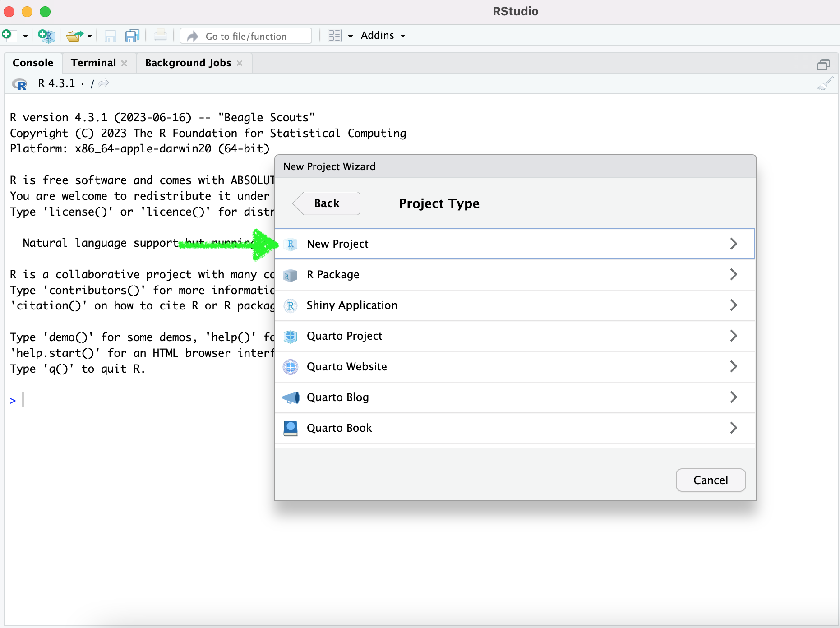Click the chevron on R Package row

click(734, 274)
